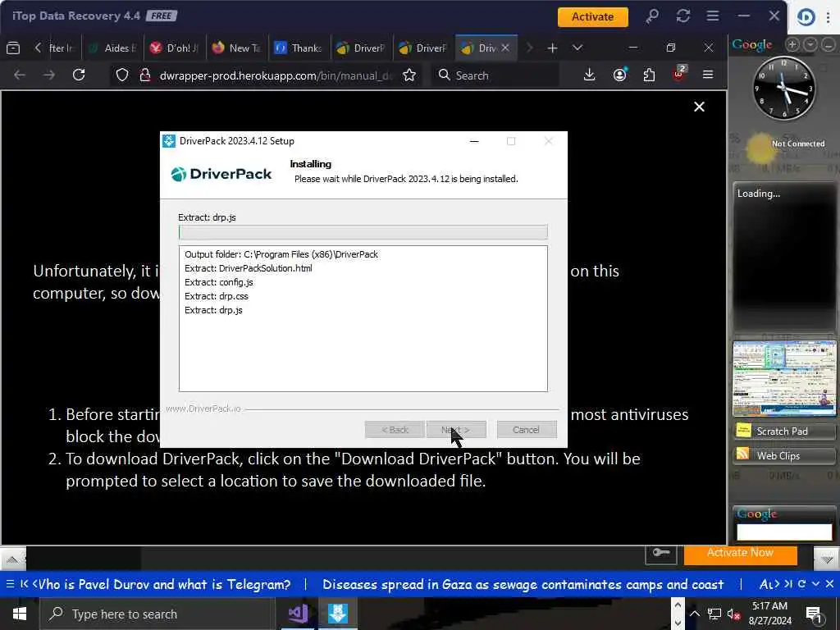Click the Google search field in sidebar gadget

[x=784, y=532]
